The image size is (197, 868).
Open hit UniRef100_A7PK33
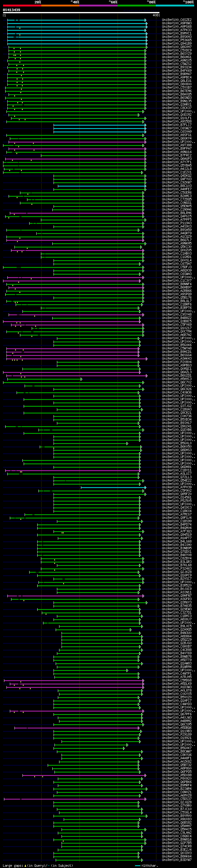pyautogui.click(x=177, y=30)
